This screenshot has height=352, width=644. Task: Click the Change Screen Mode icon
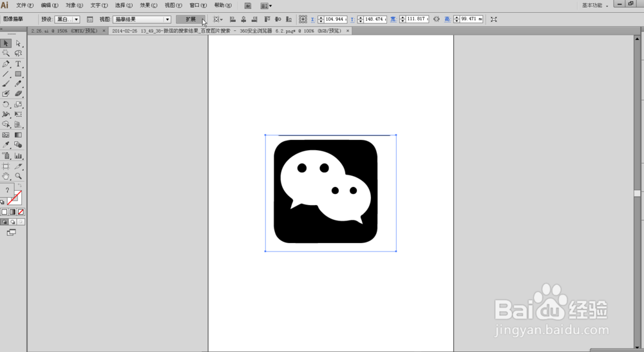click(12, 233)
